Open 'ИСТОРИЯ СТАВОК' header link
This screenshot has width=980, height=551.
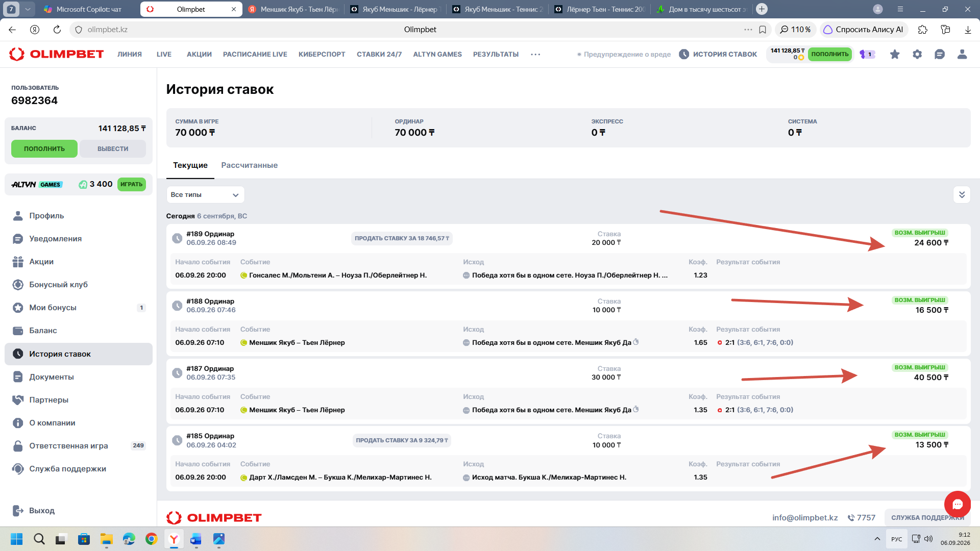[718, 54]
